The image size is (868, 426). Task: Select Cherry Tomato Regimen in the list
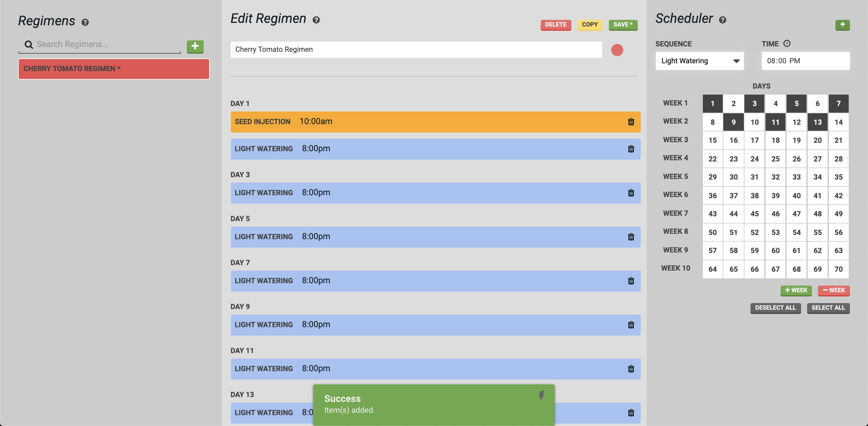coord(114,69)
